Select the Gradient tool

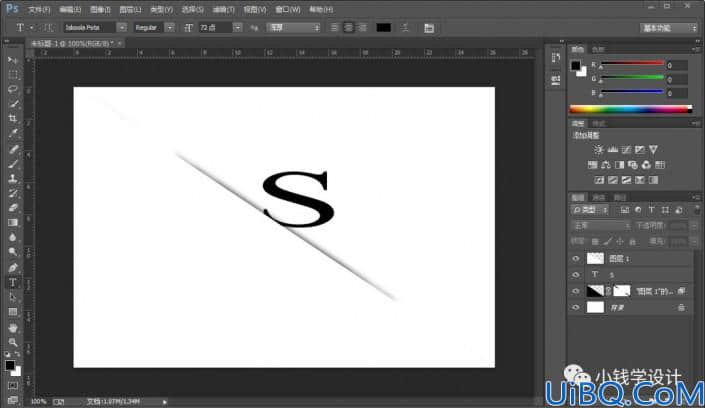(x=13, y=223)
